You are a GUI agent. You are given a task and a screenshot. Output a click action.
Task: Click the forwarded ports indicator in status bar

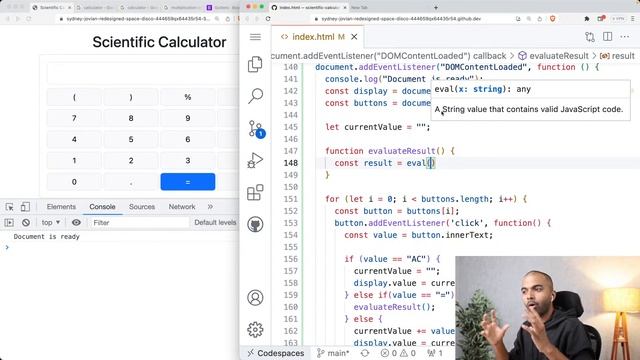point(435,353)
